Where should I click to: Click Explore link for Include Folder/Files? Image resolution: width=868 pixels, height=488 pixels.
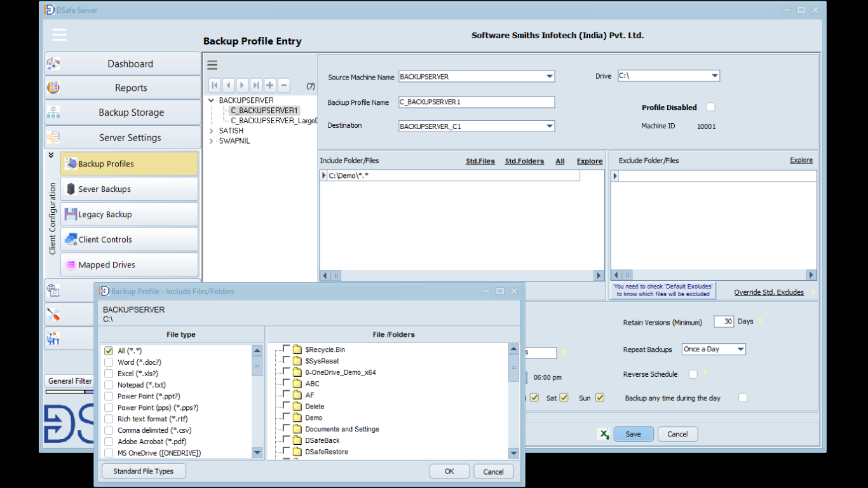590,161
